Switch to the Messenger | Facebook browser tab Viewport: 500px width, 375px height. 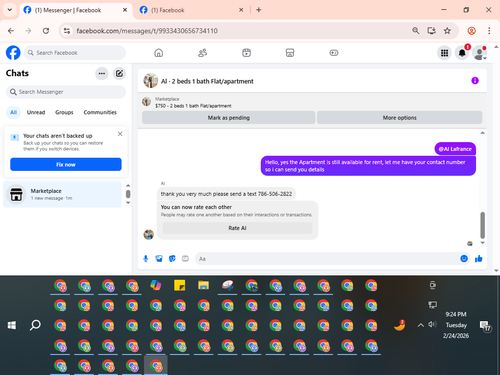click(75, 10)
